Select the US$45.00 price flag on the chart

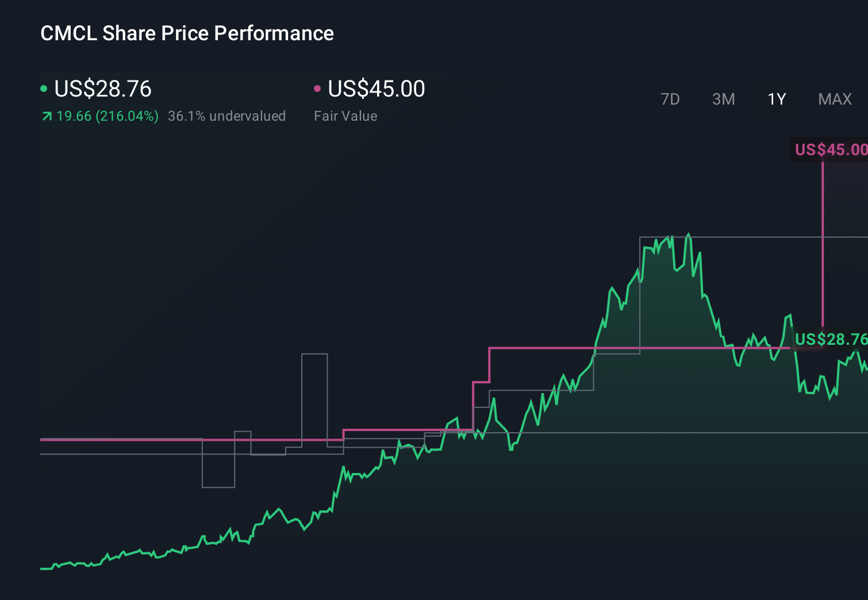pos(829,149)
